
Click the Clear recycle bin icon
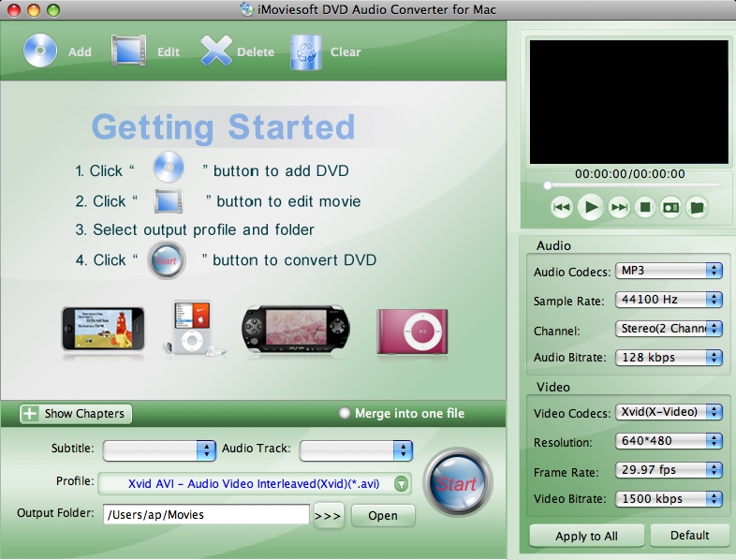[307, 51]
